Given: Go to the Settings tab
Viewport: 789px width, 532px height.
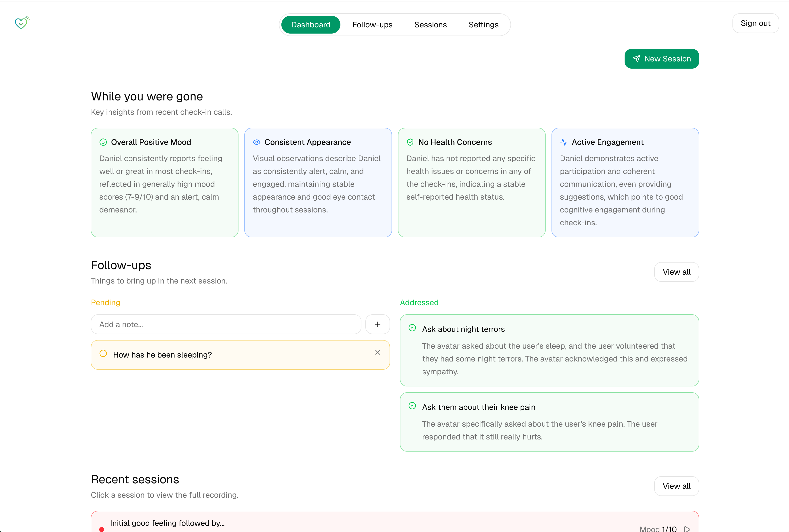Looking at the screenshot, I should pos(483,25).
